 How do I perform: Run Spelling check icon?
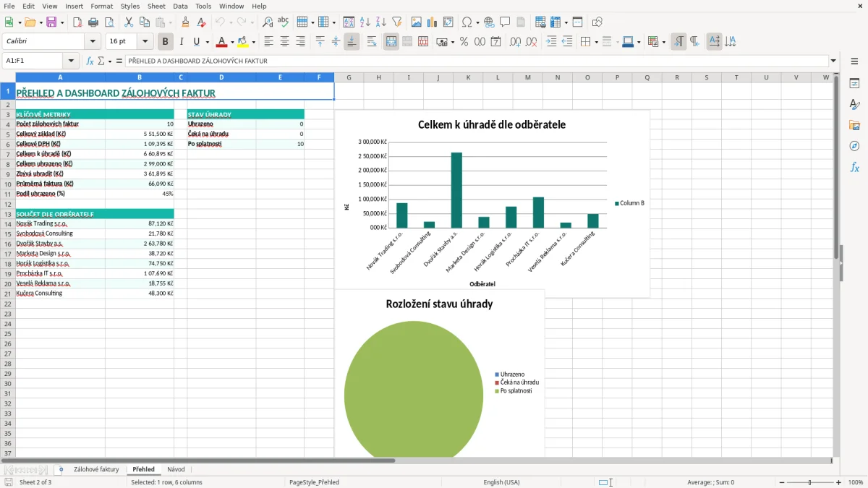(x=284, y=22)
